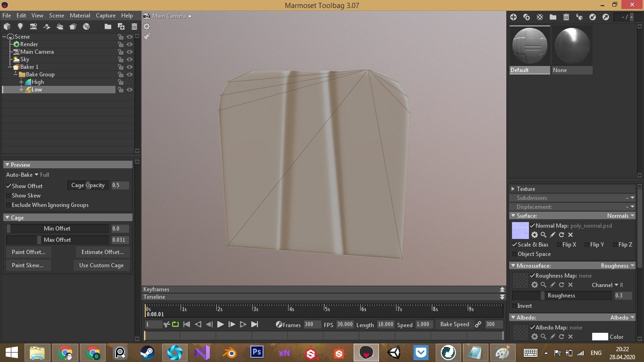Delete the selected material with the trash icon
Screen dimensions: 644x362
coord(566,17)
